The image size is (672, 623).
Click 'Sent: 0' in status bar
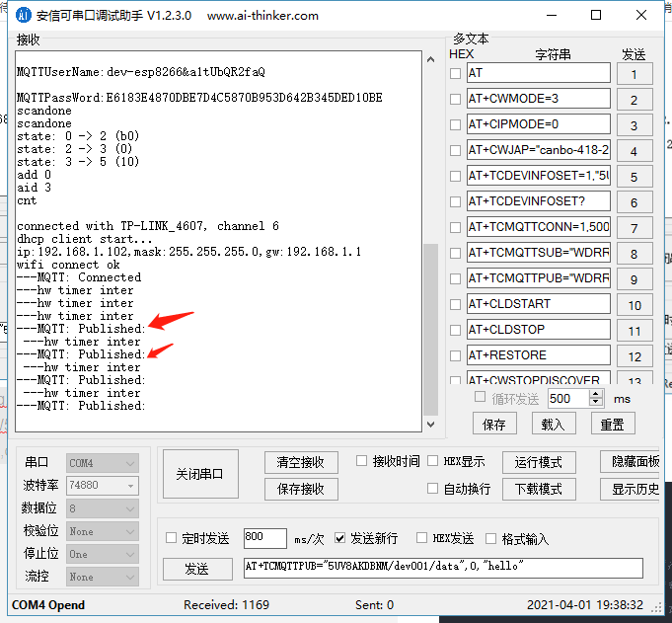tap(374, 604)
